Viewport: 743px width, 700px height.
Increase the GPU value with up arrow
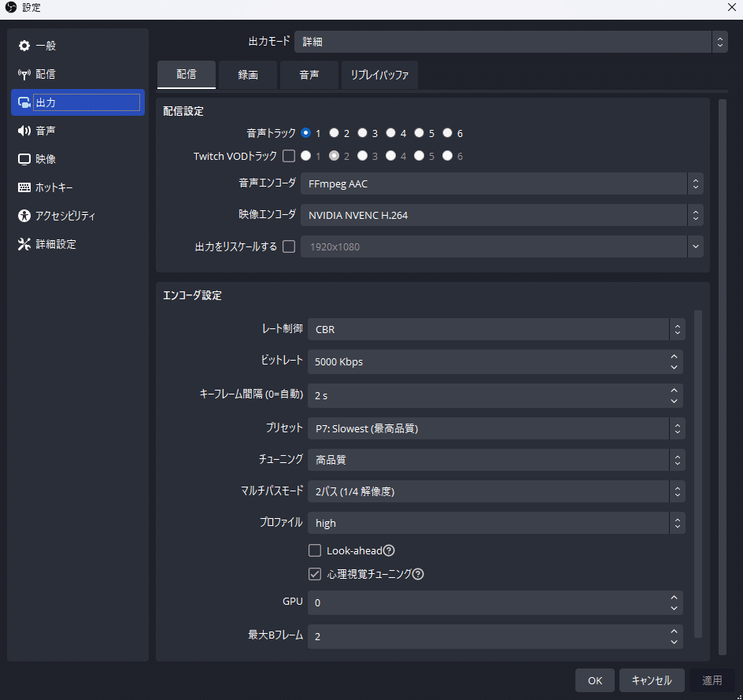(674, 597)
